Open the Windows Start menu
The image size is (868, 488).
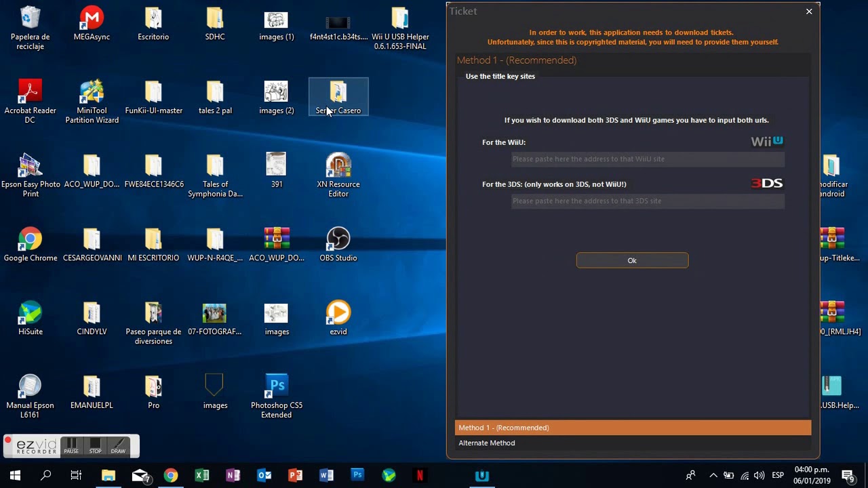click(15, 476)
